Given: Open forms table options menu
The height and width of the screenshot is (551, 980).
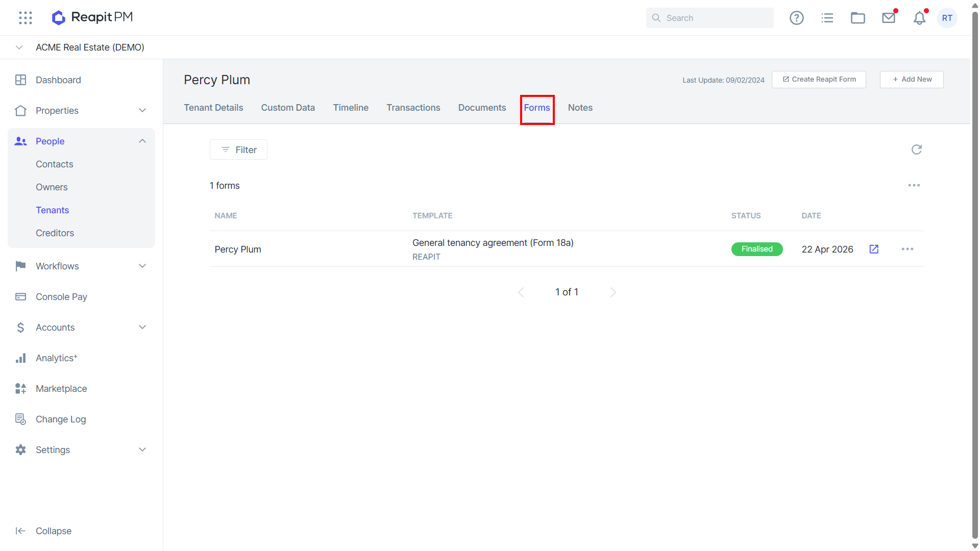Looking at the screenshot, I should tap(914, 185).
